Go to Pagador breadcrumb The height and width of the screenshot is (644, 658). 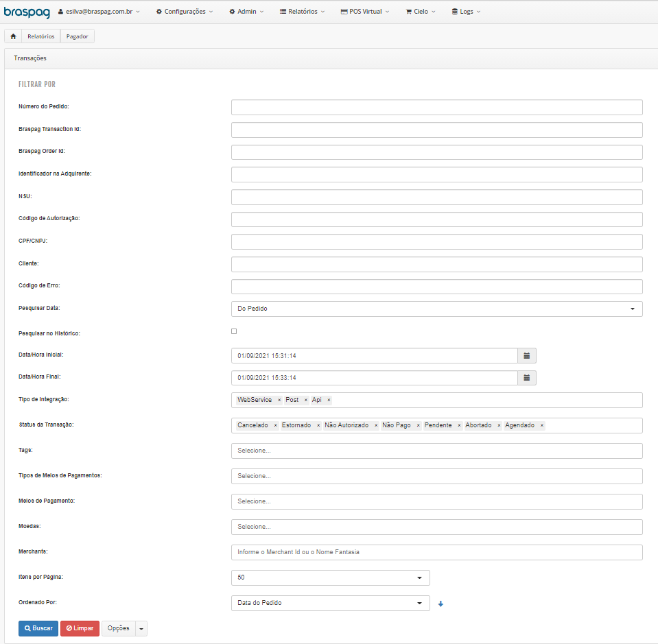[x=78, y=36]
